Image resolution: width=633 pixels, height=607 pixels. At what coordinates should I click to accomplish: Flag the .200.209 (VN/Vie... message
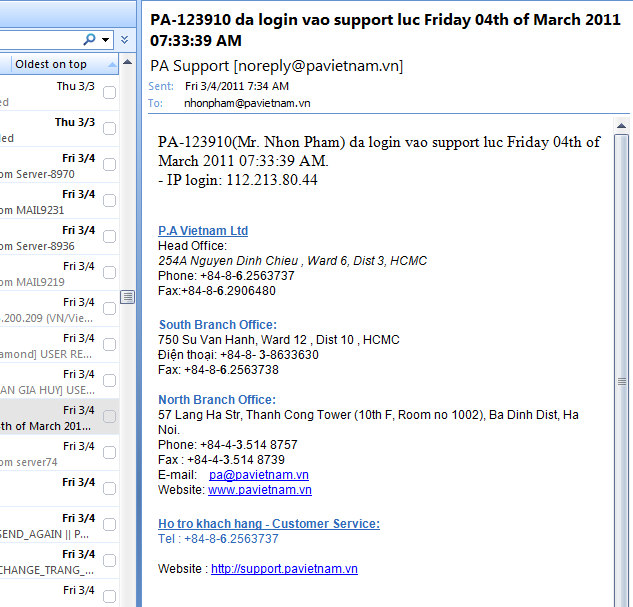pyautogui.click(x=109, y=309)
